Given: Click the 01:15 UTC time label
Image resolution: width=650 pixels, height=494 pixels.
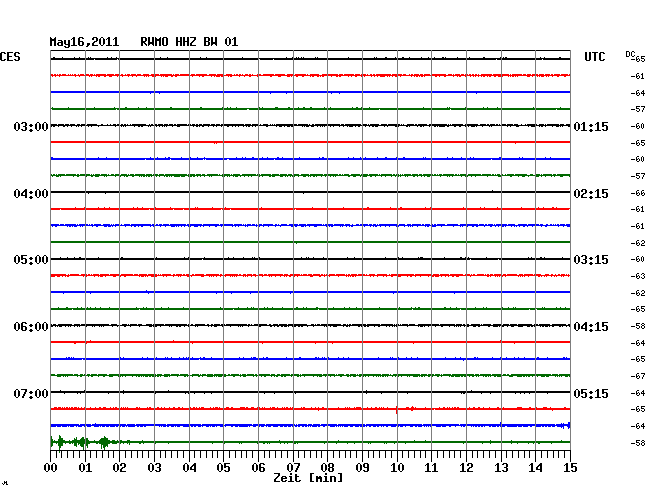Looking at the screenshot, I should [x=591, y=126].
